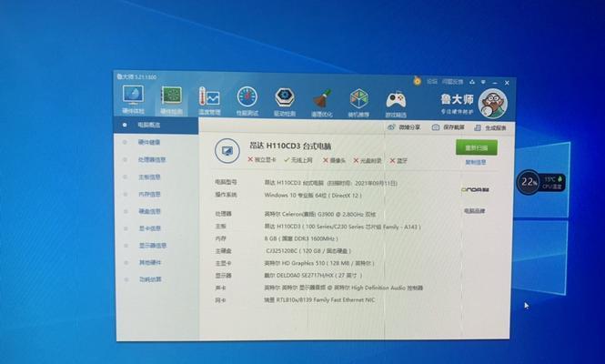The height and width of the screenshot is (364, 605).
Task: Click the 操作系统 row label
Action: (x=227, y=195)
